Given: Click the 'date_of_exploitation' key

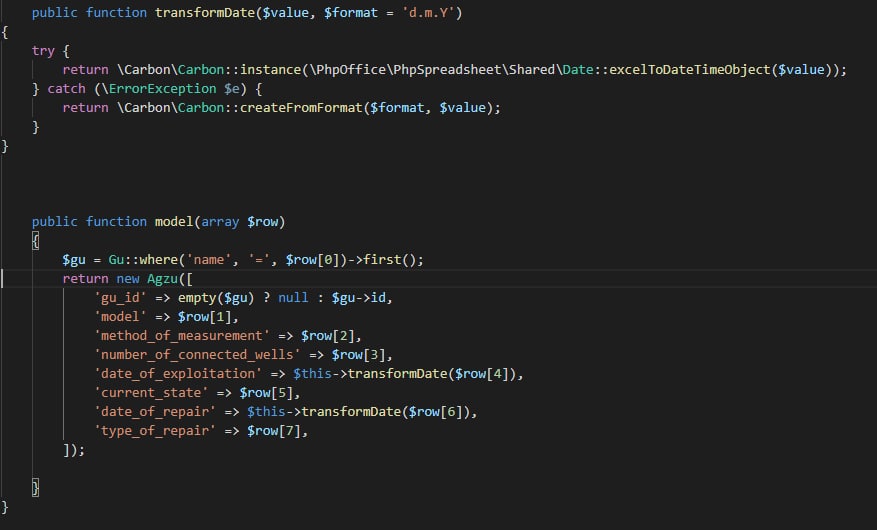Looking at the screenshot, I should click(178, 374).
